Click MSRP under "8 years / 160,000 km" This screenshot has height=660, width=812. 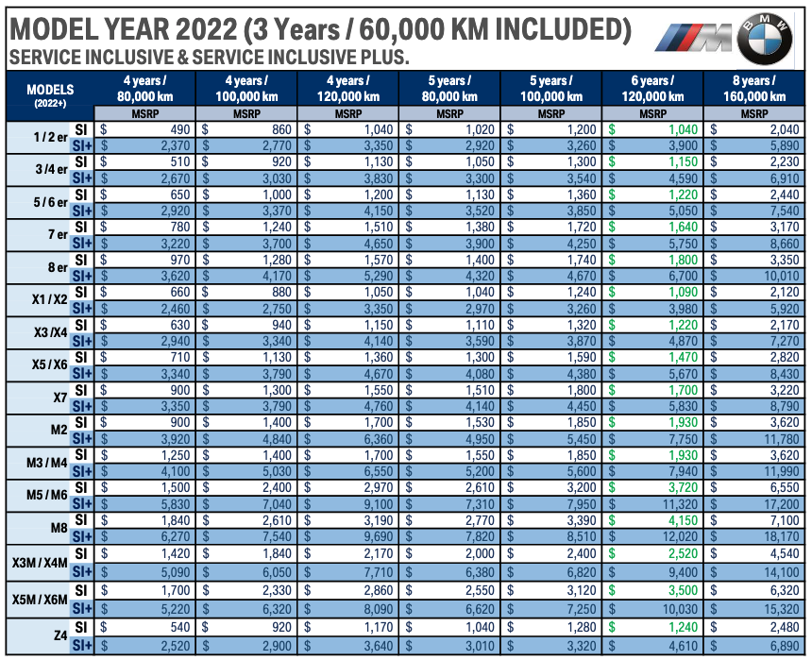tap(754, 114)
